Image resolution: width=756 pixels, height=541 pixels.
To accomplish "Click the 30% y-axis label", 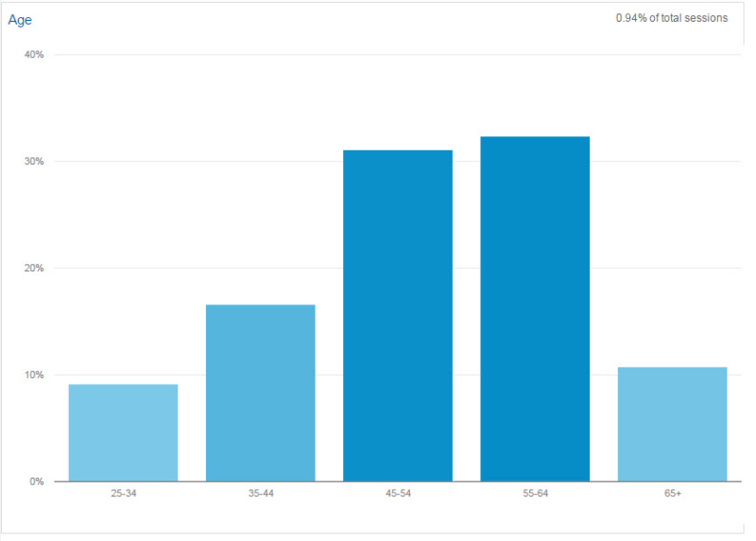I will pyautogui.click(x=34, y=161).
